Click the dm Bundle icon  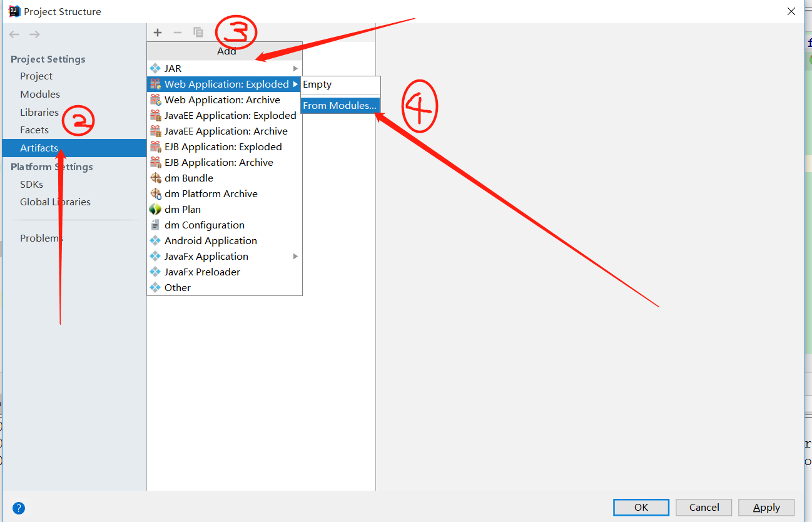point(155,178)
